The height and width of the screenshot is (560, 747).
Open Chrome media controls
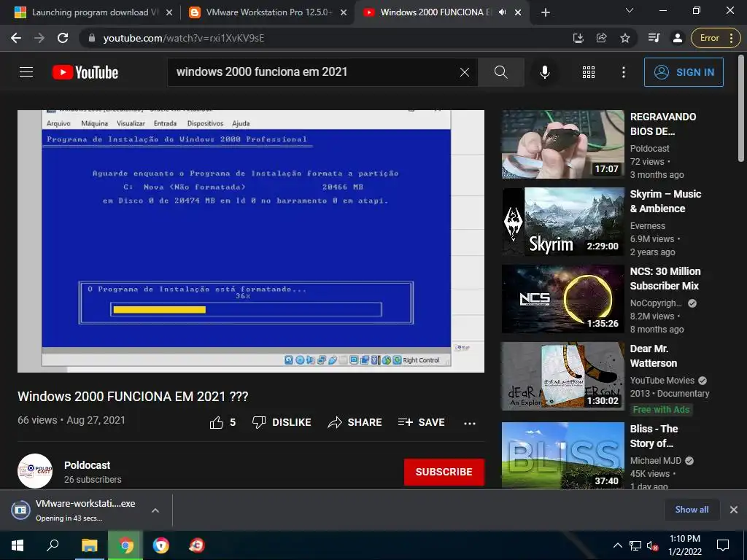(654, 38)
